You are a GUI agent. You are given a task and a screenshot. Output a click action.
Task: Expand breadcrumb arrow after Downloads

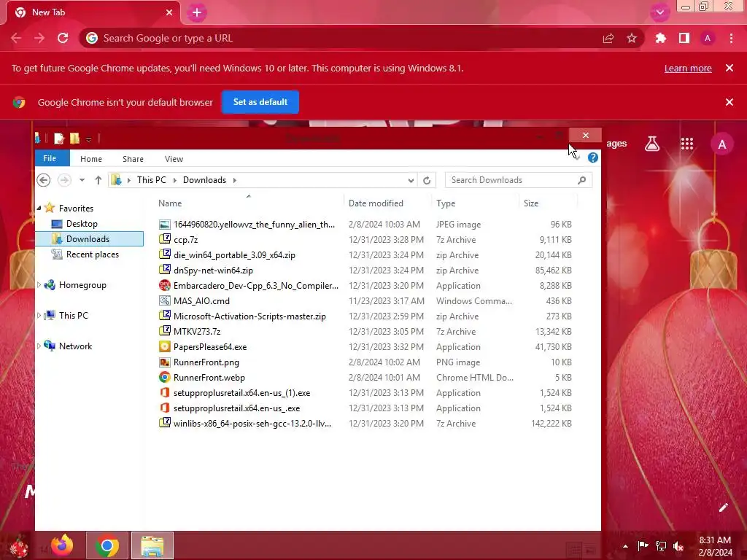point(234,180)
